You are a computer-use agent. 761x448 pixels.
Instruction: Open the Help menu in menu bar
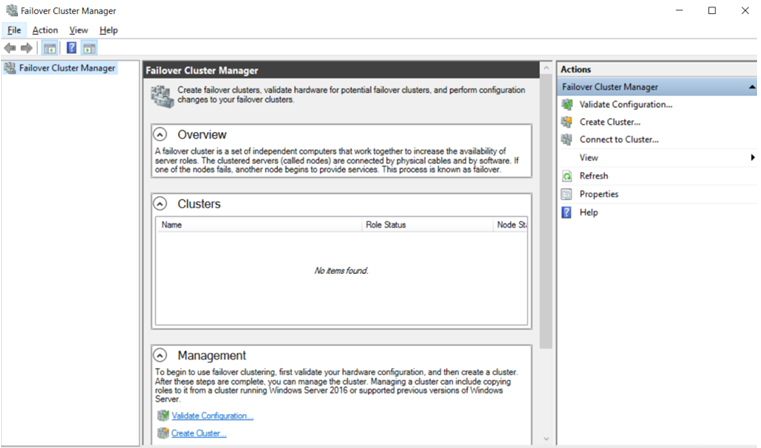coord(109,30)
